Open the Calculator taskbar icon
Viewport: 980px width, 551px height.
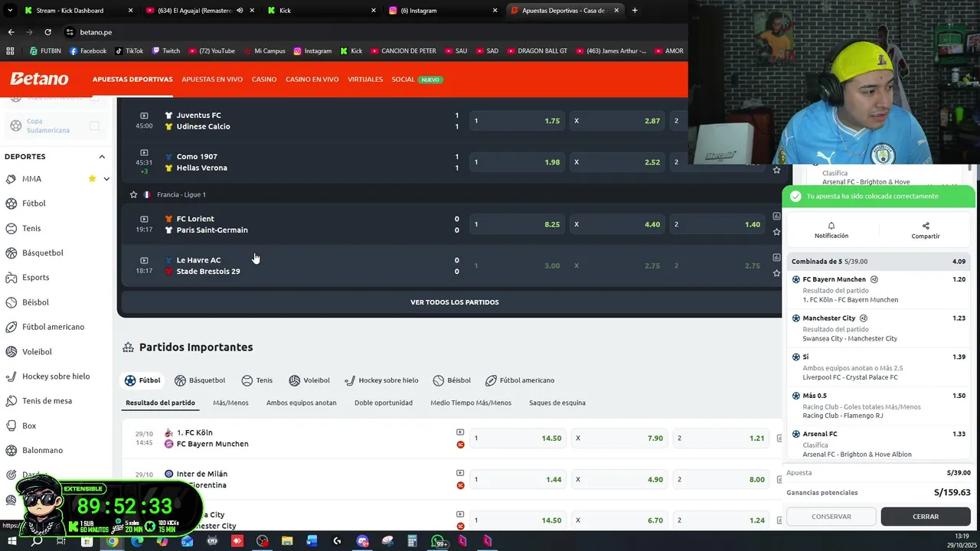click(412, 541)
